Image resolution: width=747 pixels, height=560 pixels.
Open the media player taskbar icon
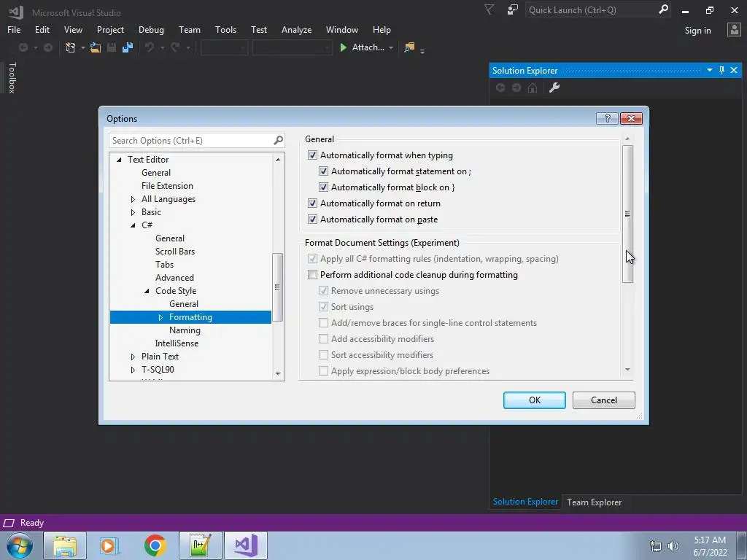tap(109, 545)
